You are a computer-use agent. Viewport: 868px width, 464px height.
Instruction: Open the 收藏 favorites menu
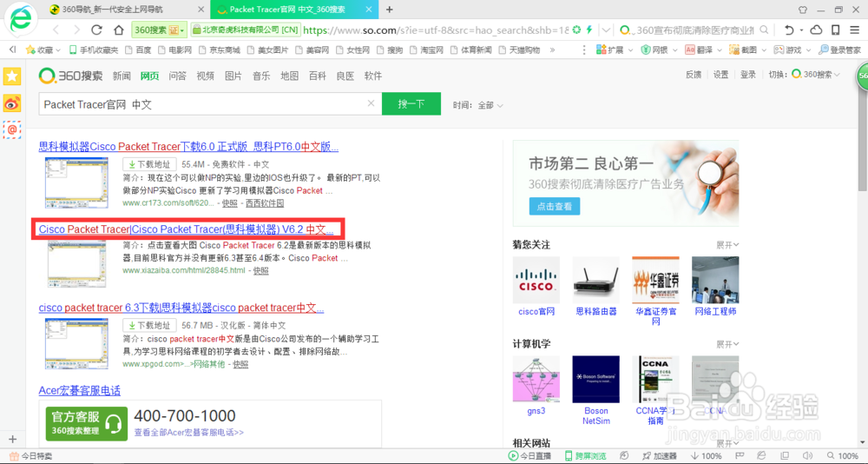pyautogui.click(x=43, y=50)
